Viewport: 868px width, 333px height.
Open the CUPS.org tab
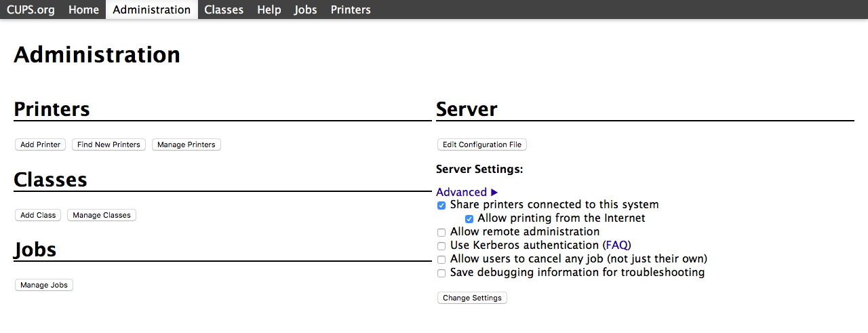tap(31, 9)
